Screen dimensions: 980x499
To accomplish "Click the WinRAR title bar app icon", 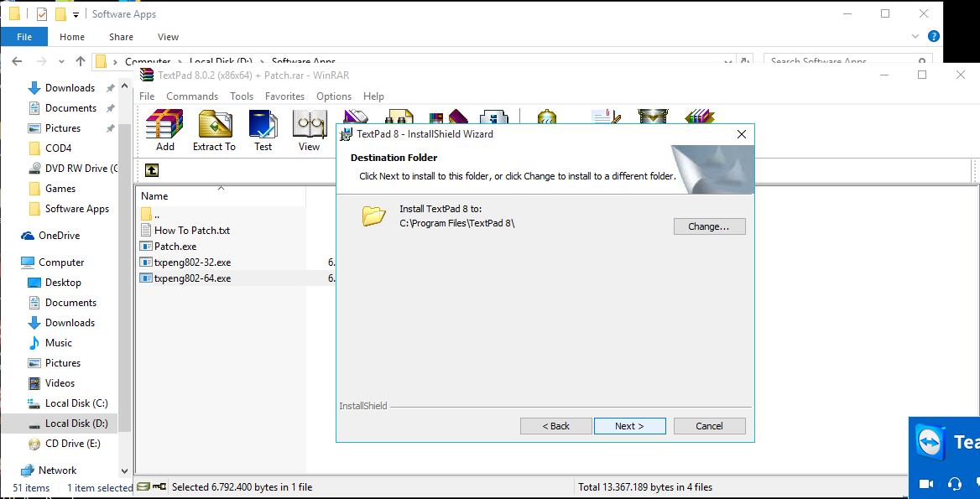I will 147,75.
